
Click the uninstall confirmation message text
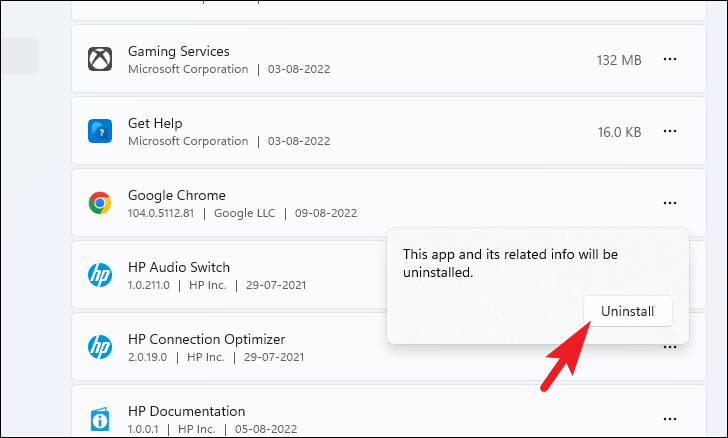510,263
